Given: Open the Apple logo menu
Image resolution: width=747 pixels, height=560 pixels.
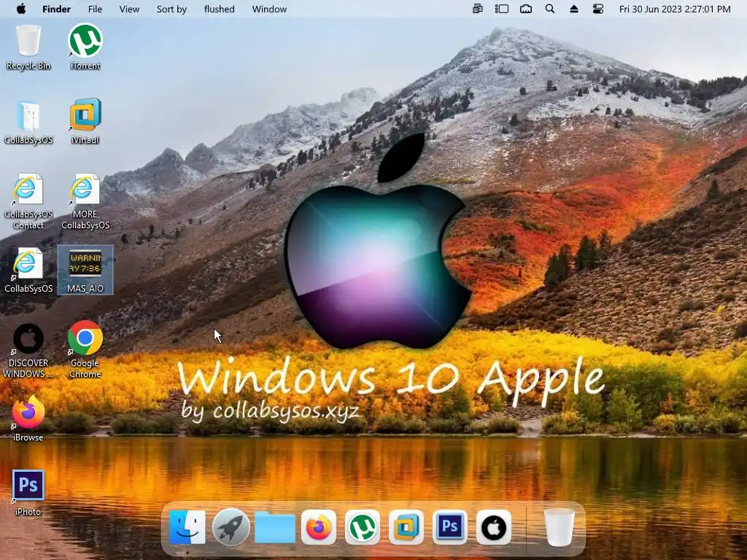Looking at the screenshot, I should [x=21, y=9].
